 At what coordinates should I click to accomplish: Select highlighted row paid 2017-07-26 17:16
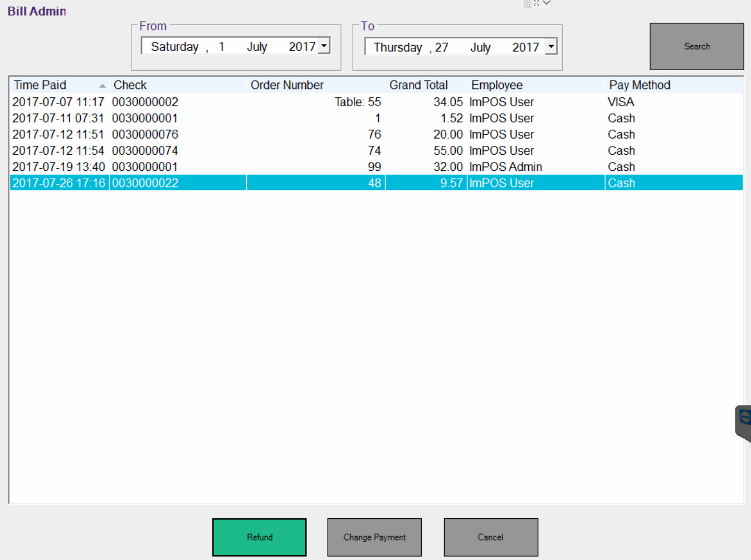(376, 183)
